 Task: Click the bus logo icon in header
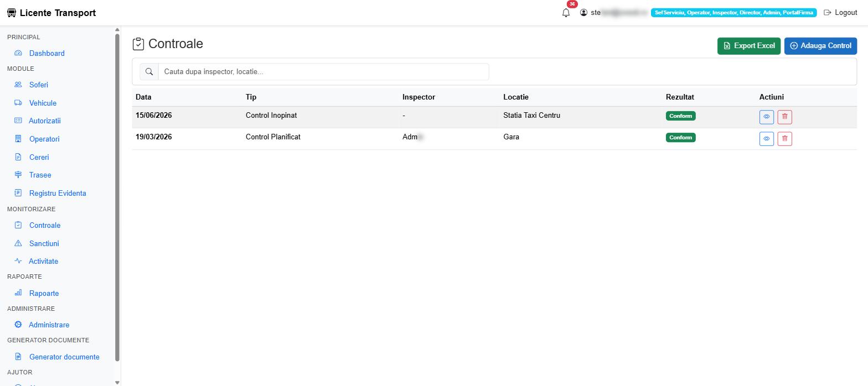12,13
